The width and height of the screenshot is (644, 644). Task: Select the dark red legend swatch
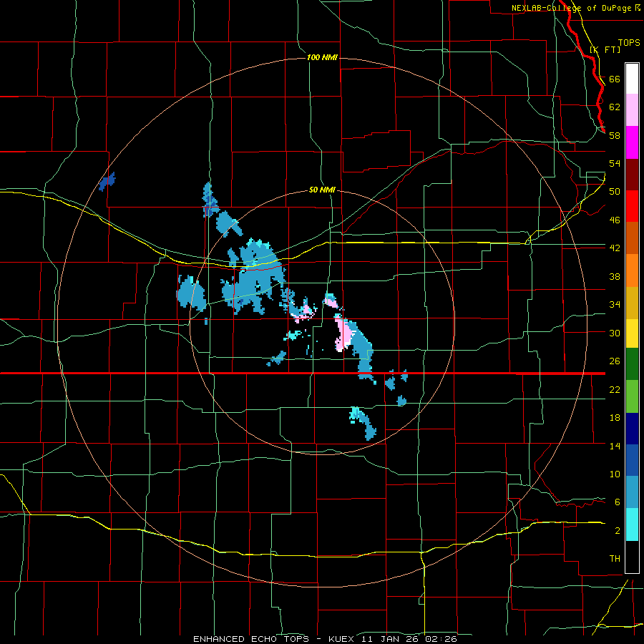point(632,175)
